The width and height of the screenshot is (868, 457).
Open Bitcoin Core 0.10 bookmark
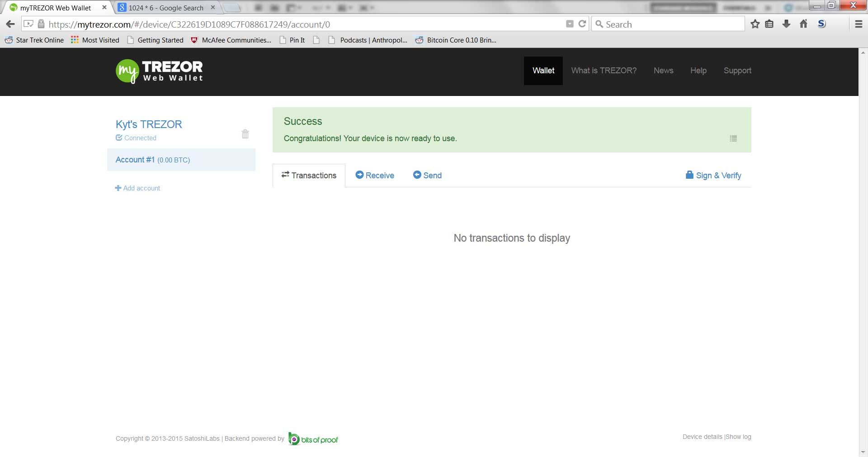[x=456, y=40]
